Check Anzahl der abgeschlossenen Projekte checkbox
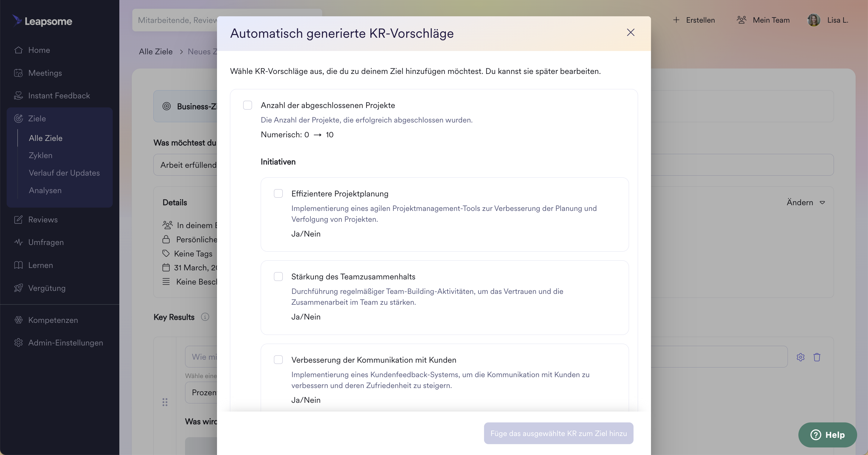Image resolution: width=868 pixels, height=455 pixels. point(248,105)
